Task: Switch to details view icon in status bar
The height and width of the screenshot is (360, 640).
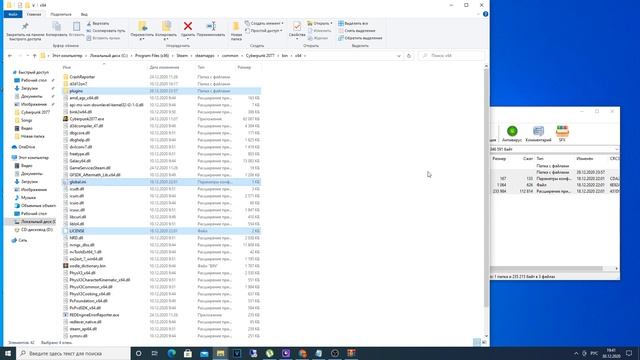Action: [x=476, y=342]
